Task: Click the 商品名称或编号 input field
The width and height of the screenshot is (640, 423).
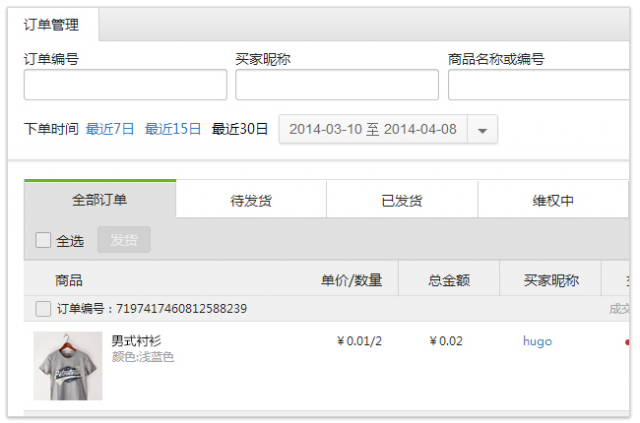Action: 540,85
